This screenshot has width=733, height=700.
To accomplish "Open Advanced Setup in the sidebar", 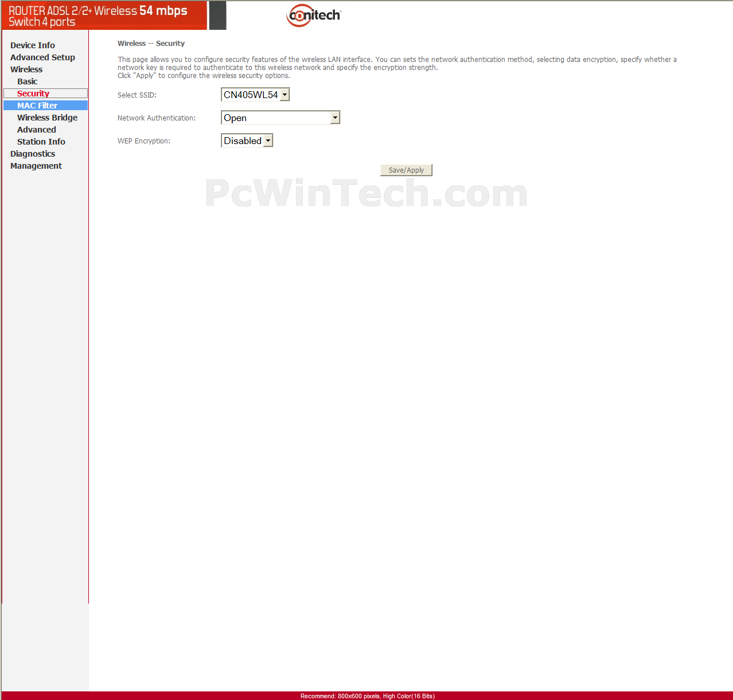I will click(x=42, y=57).
